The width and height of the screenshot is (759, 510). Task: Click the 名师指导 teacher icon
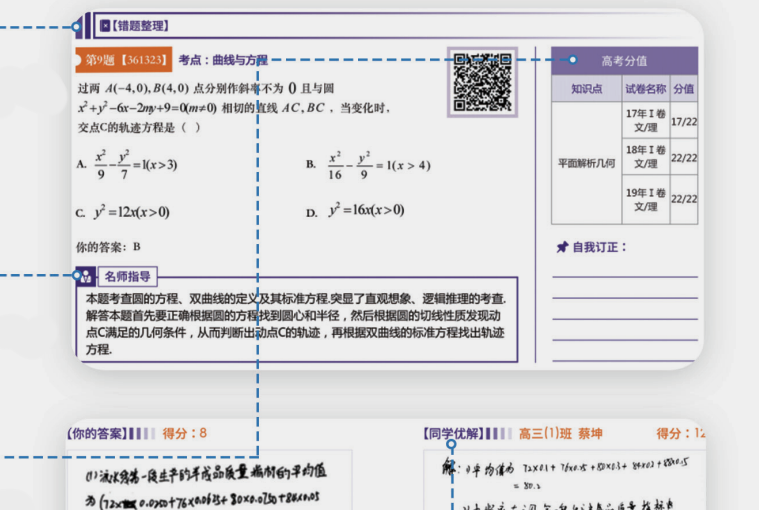tap(84, 276)
